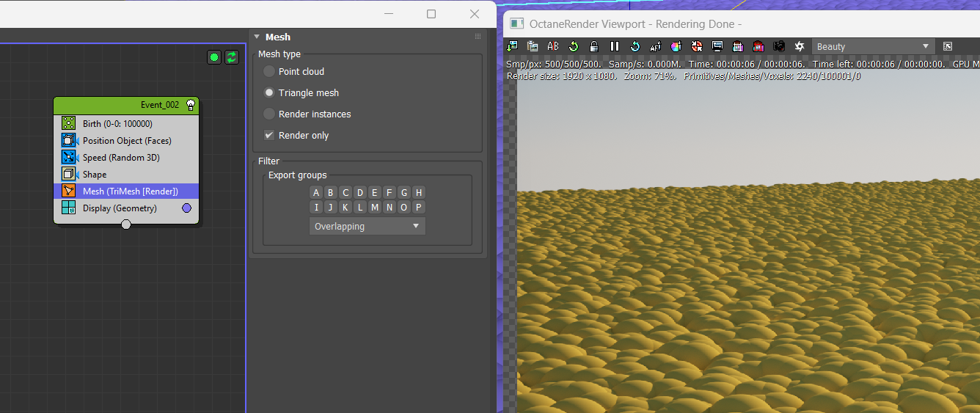Toggle export group G
980x413 pixels.
point(404,192)
